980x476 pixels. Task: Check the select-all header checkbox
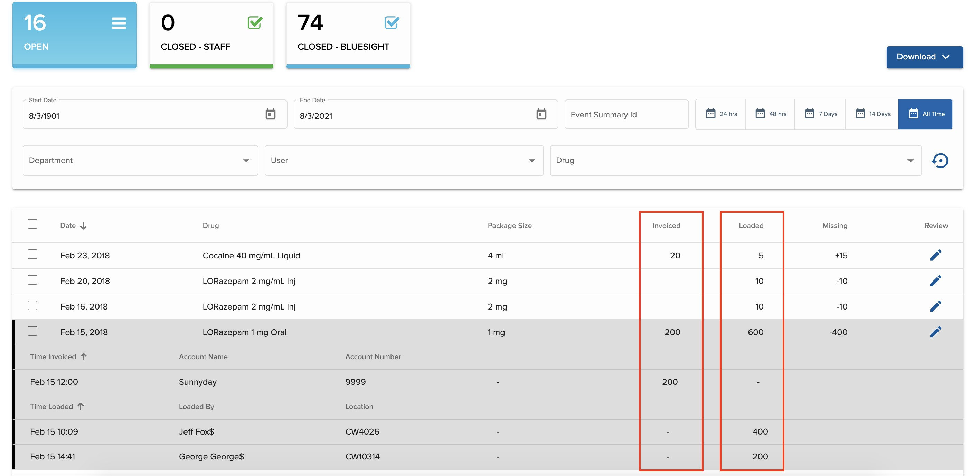33,224
